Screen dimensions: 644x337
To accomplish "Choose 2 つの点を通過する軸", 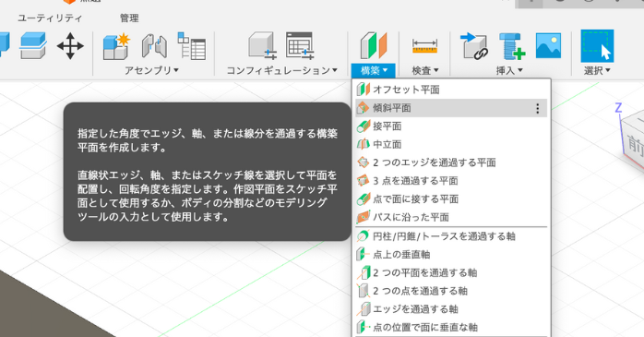I will point(451,291).
